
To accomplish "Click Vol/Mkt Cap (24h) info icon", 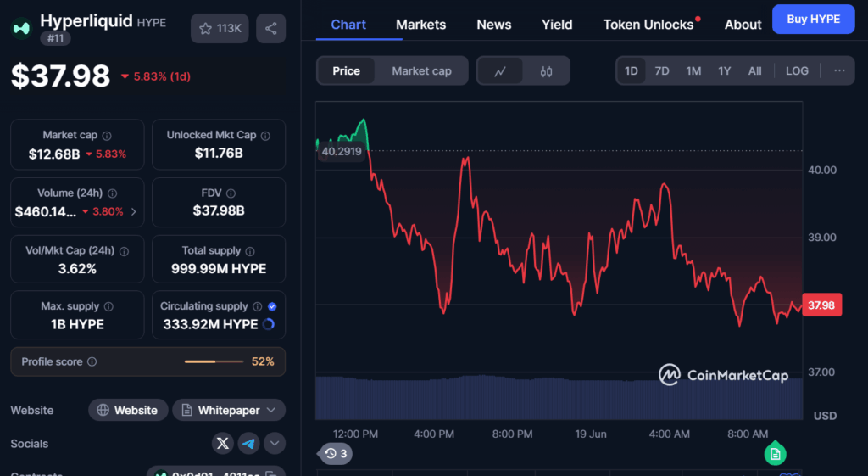I will click(x=124, y=251).
